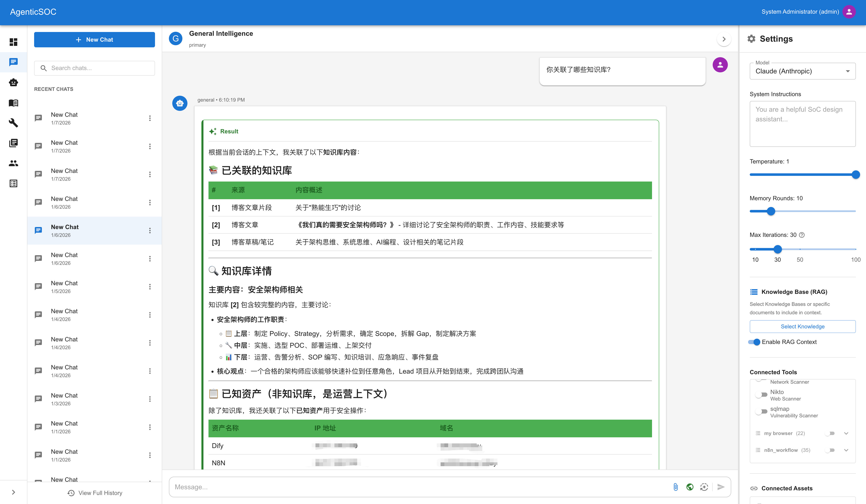This screenshot has width=866, height=504.
Task: Click the send message arrow icon
Action: pos(721,487)
